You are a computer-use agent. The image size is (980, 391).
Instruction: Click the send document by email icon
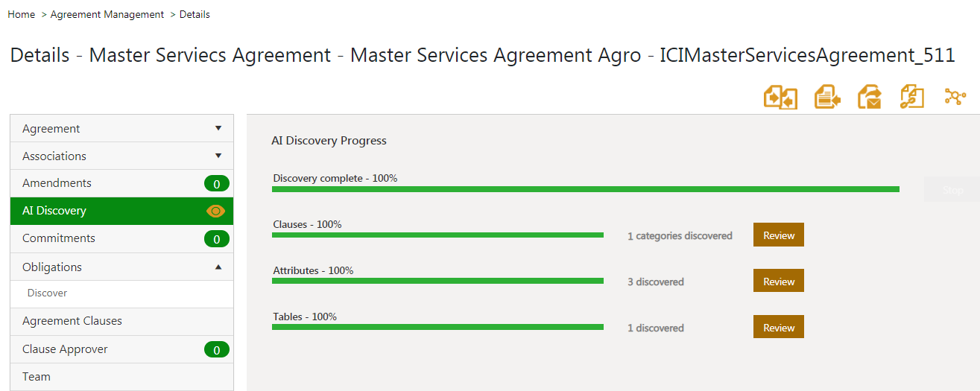tap(870, 98)
